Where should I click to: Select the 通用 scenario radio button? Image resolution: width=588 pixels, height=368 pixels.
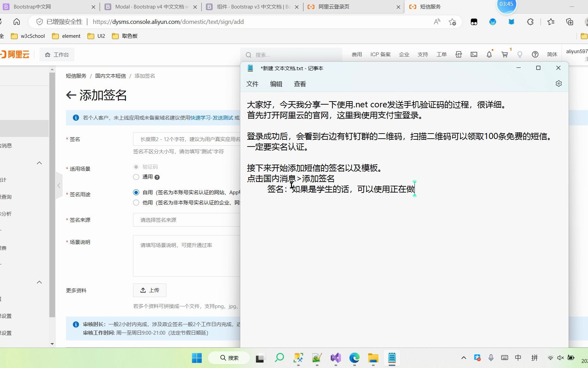click(x=136, y=177)
